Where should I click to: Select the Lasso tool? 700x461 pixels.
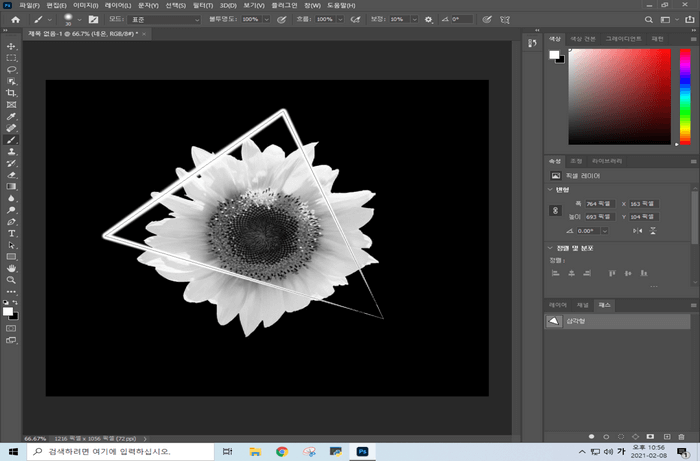(x=11, y=70)
